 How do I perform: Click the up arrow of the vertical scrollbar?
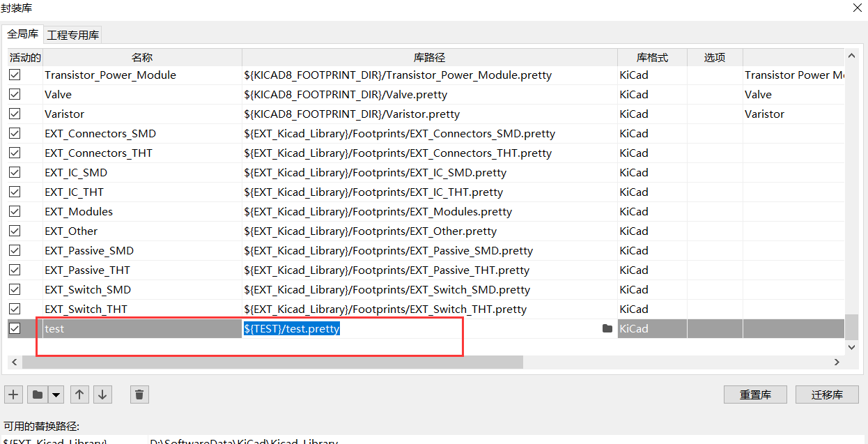point(851,56)
